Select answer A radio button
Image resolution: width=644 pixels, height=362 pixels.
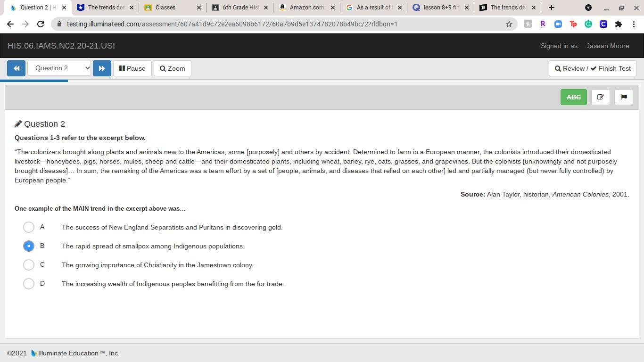click(x=29, y=227)
